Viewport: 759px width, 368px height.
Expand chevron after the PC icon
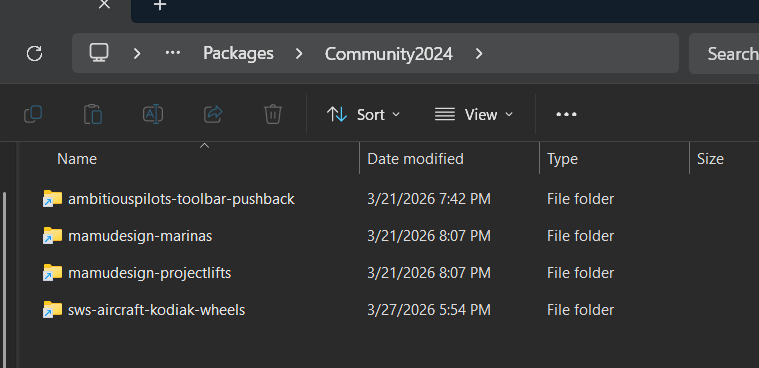(x=137, y=53)
